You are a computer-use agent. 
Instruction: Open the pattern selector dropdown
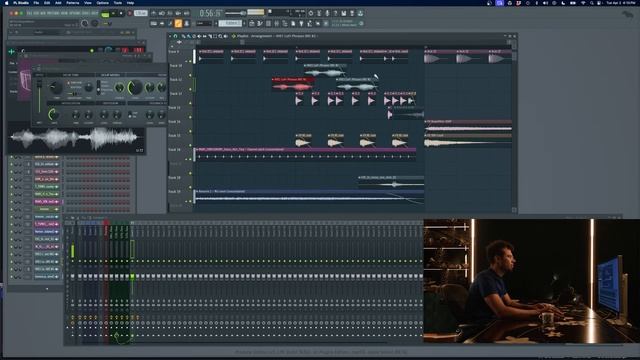click(x=231, y=24)
